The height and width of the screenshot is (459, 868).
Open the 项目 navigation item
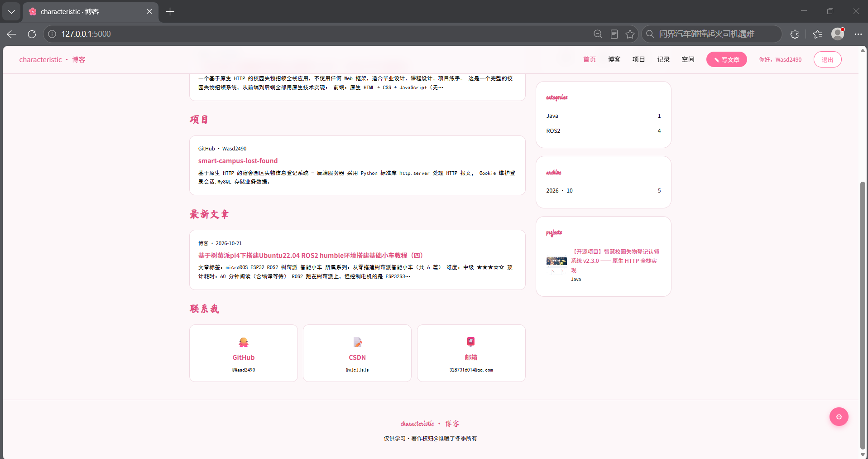click(638, 59)
